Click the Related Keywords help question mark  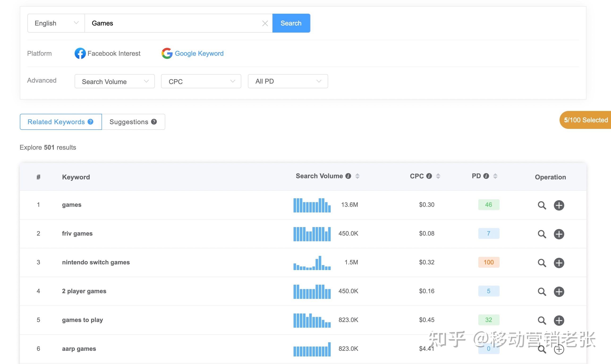(90, 122)
